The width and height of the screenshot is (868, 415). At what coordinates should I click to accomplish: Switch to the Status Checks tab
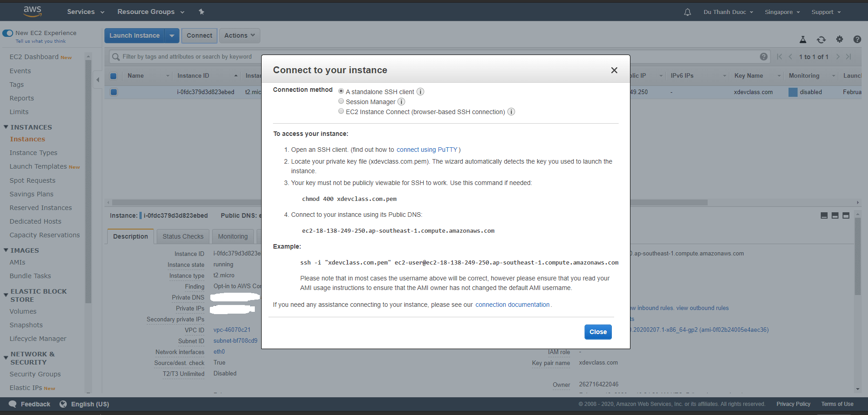183,236
